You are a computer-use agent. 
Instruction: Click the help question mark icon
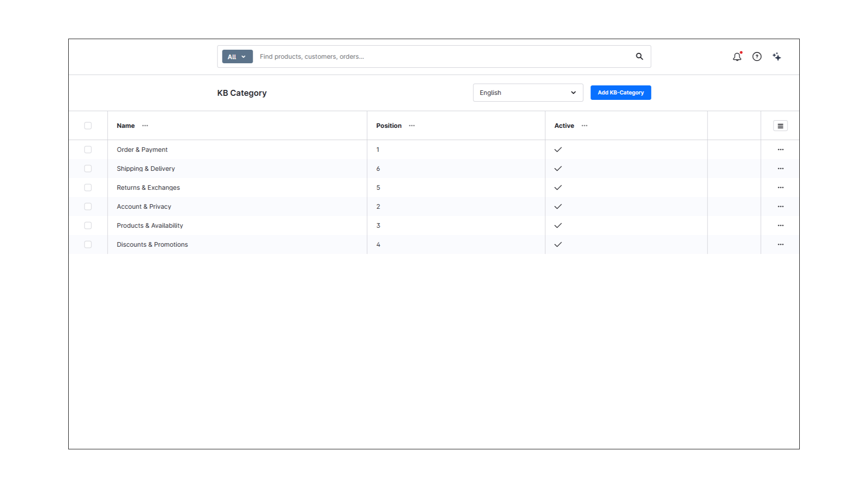(x=757, y=56)
